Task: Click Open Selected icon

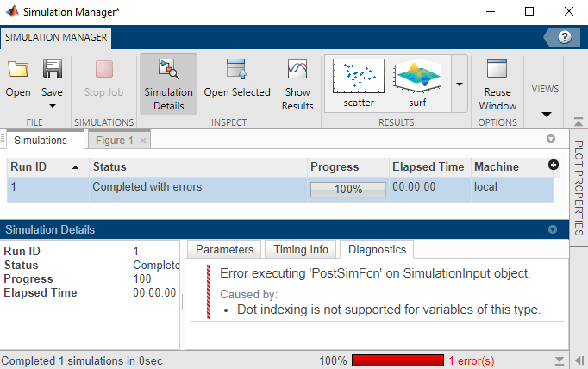Action: tap(237, 70)
